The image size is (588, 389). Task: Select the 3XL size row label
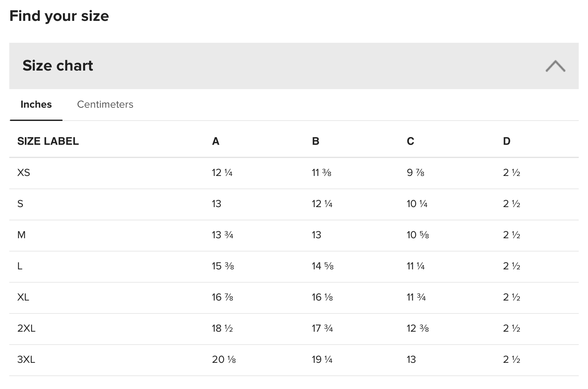26,360
